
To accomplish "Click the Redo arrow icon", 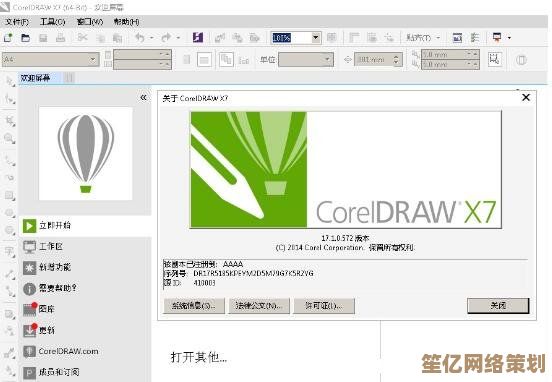I will click(166, 37).
